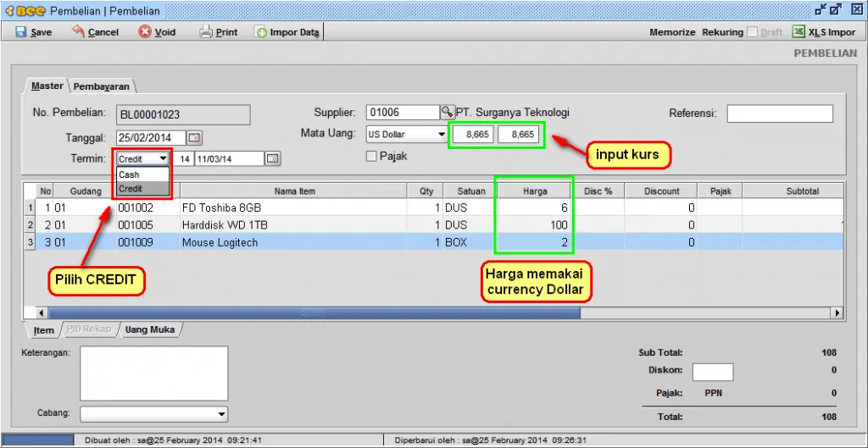Viewport: 868px width, 448px height.
Task: Open Impor Data from toolbar
Action: (x=261, y=32)
